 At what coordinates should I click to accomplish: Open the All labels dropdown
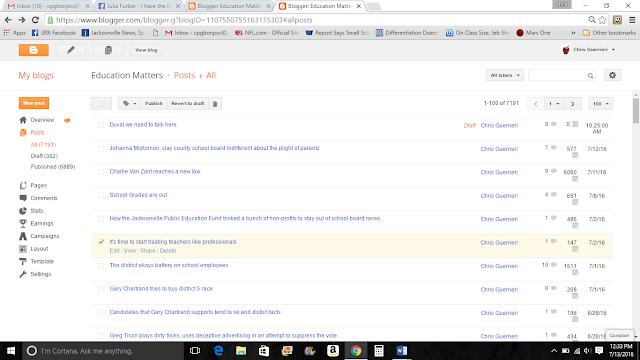click(x=505, y=75)
